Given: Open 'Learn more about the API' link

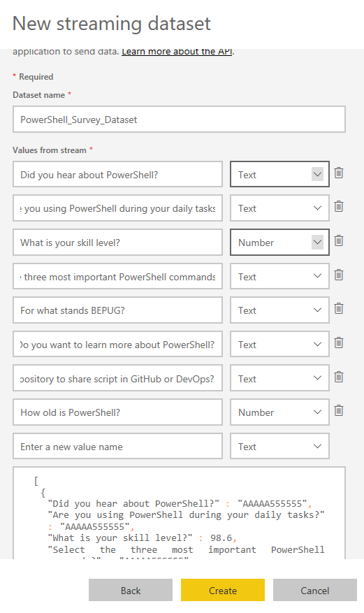Looking at the screenshot, I should 177,51.
